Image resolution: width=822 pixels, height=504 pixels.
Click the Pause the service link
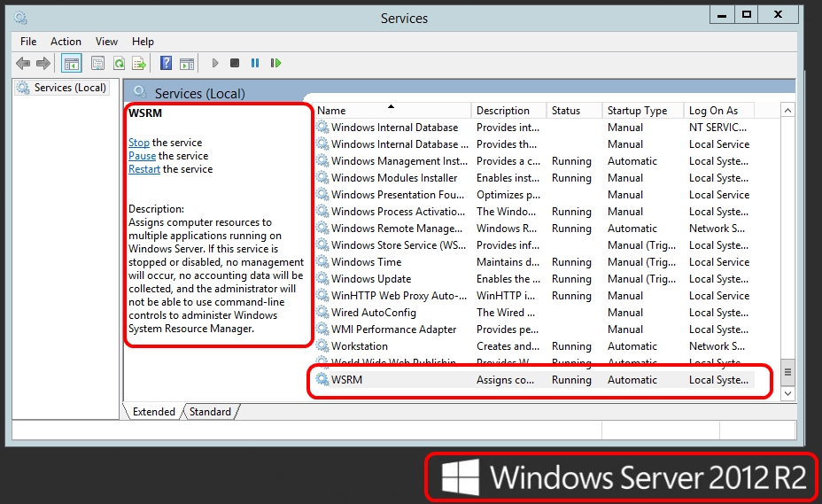click(142, 156)
